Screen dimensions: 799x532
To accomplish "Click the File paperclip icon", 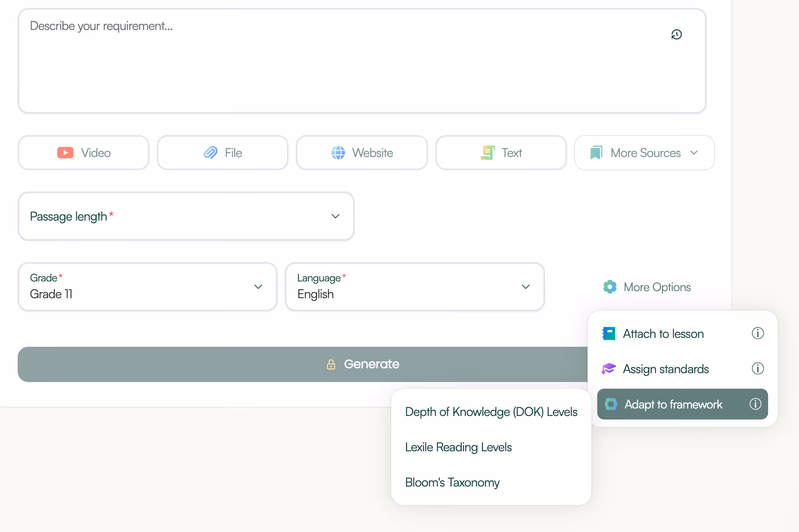I will click(211, 153).
